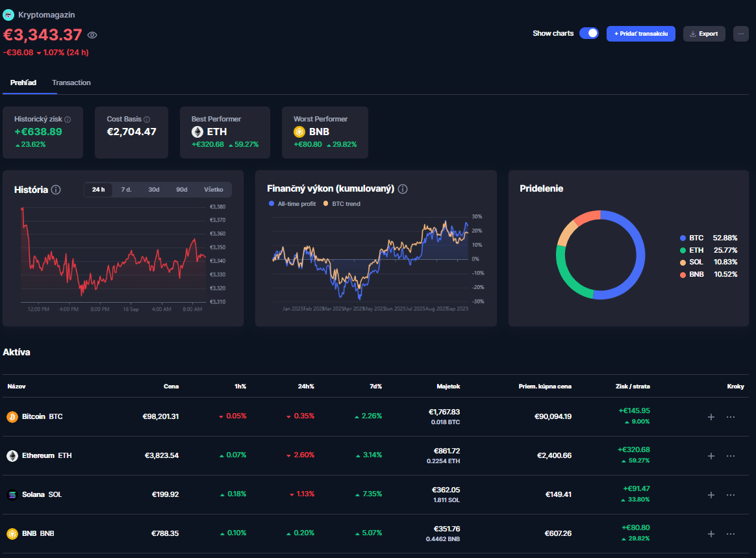Export the portfolio data
This screenshot has height=558, width=756.
pos(704,34)
